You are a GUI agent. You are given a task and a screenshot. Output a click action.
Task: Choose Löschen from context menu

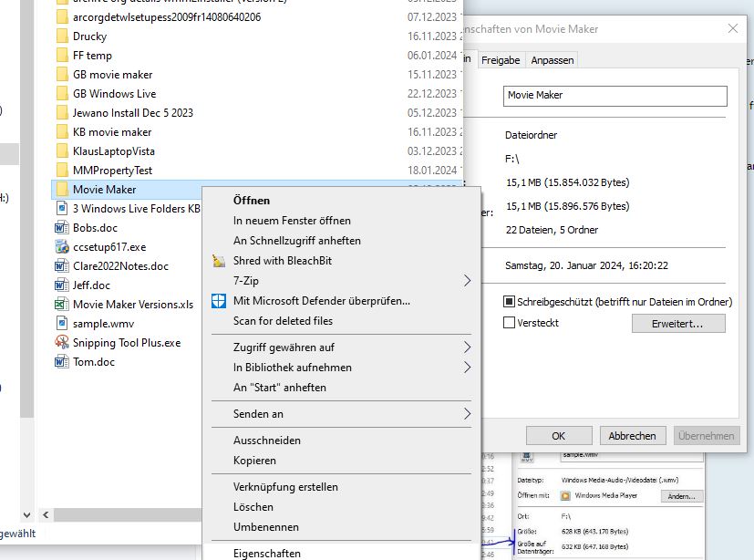(253, 508)
